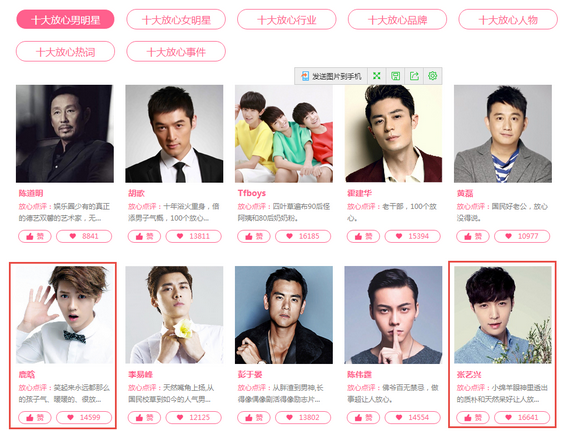
Task: Click the fullscreen expand icon in image toolbar
Action: pos(377,76)
